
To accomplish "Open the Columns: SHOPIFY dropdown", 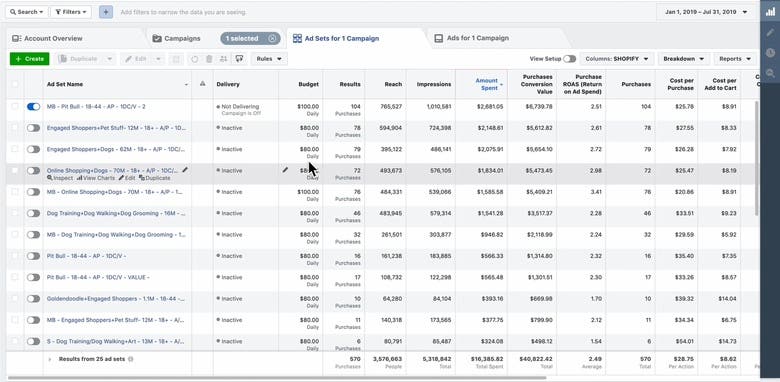I will pos(616,59).
